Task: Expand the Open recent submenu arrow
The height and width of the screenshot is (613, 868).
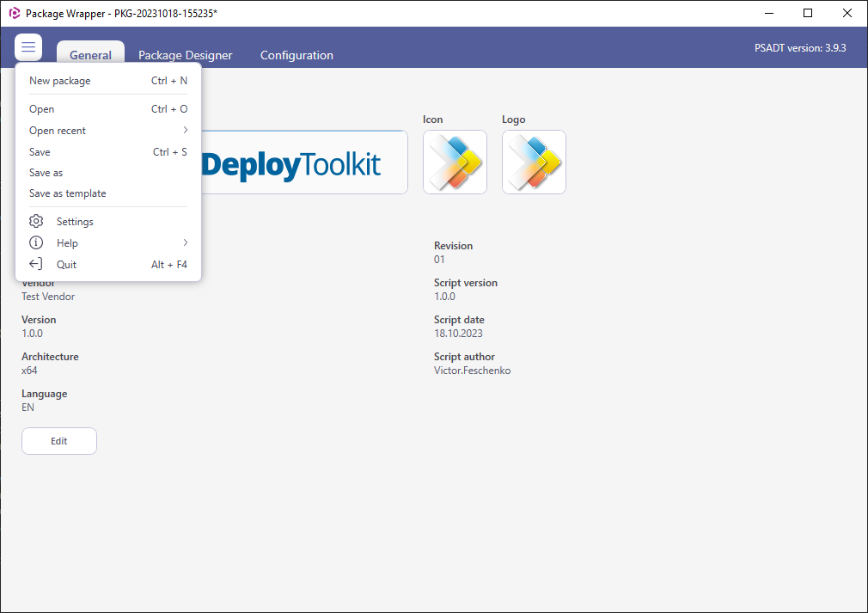Action: (x=186, y=130)
